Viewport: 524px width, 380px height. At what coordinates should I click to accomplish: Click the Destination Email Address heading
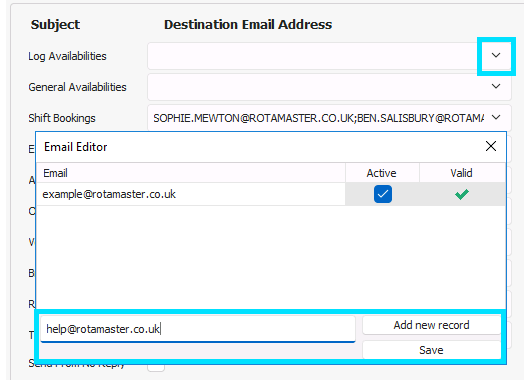point(248,25)
